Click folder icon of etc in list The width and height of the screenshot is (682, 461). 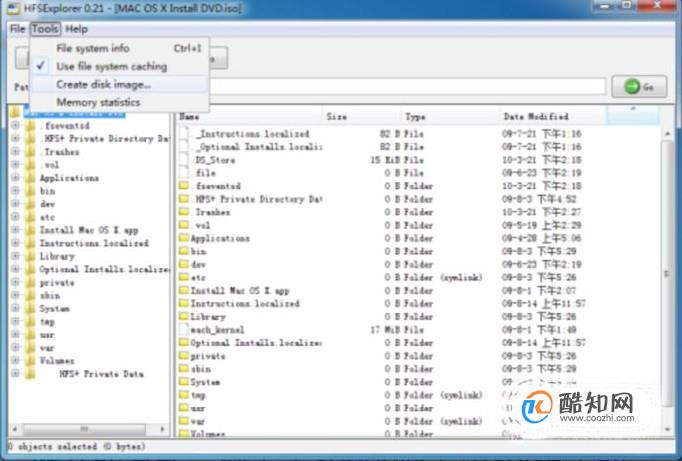click(184, 277)
